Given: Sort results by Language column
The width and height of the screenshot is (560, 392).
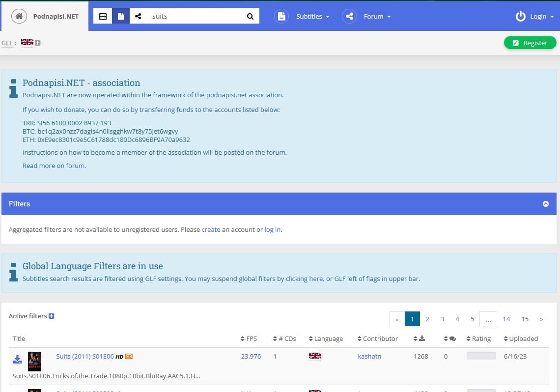Looking at the screenshot, I should [326, 338].
